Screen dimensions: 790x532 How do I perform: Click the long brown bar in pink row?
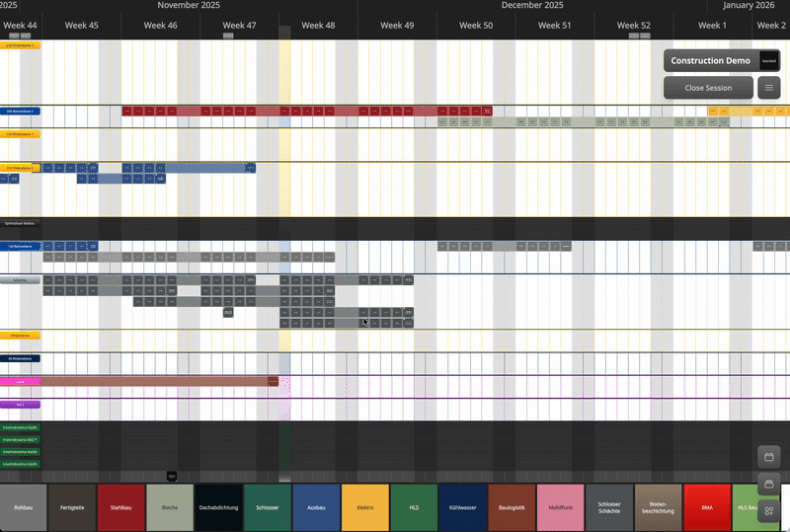148,381
